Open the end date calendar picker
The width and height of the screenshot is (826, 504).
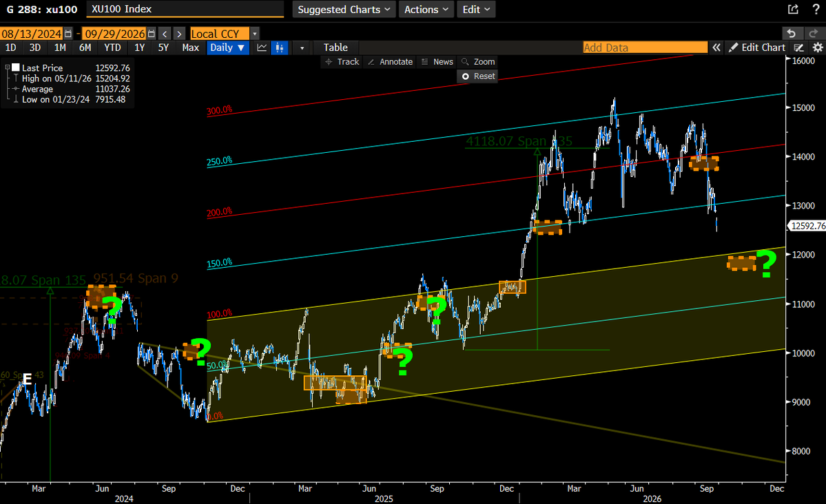coord(151,34)
